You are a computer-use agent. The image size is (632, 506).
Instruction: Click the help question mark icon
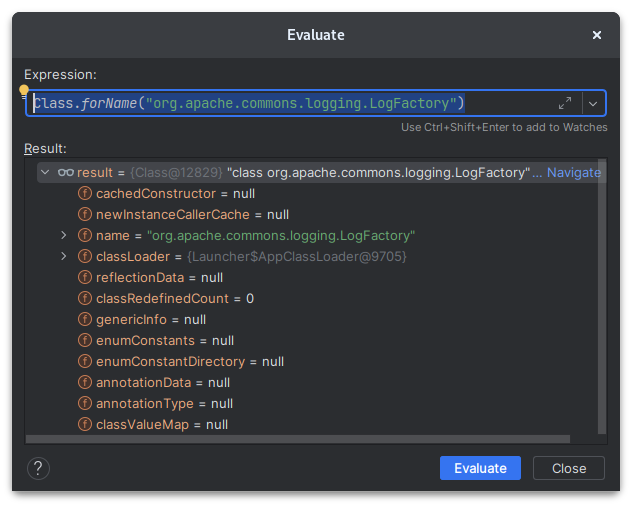point(38,468)
